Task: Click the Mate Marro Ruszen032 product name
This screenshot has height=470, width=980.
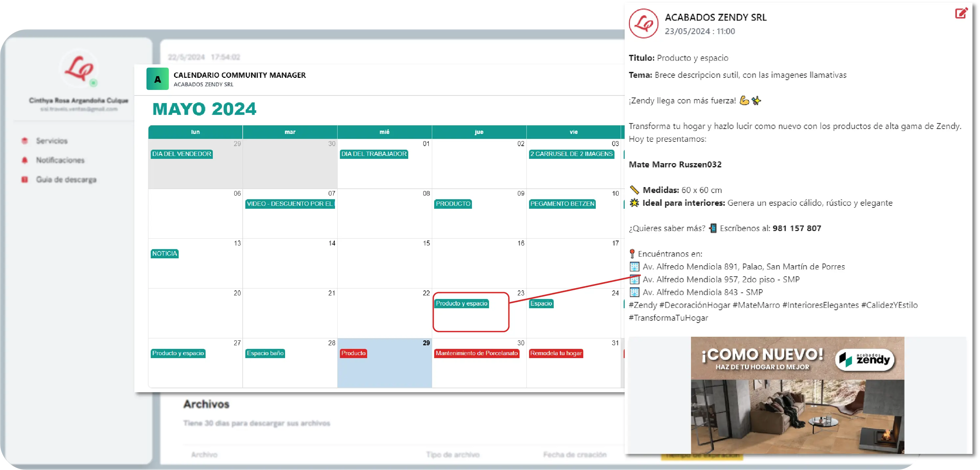Action: (x=675, y=164)
